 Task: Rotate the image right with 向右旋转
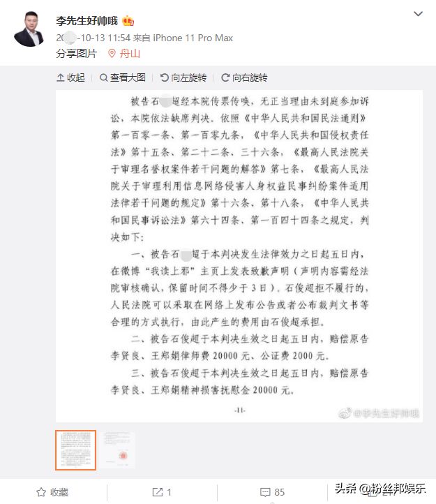(244, 77)
